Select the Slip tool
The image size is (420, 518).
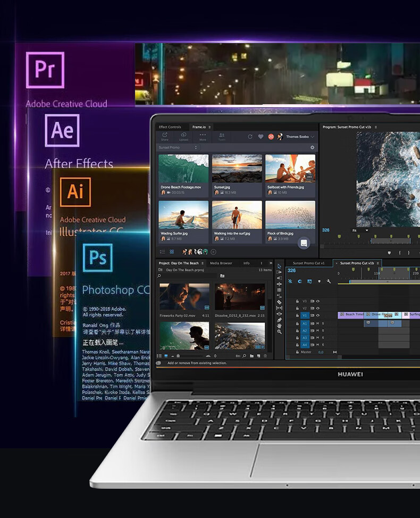coord(279,308)
